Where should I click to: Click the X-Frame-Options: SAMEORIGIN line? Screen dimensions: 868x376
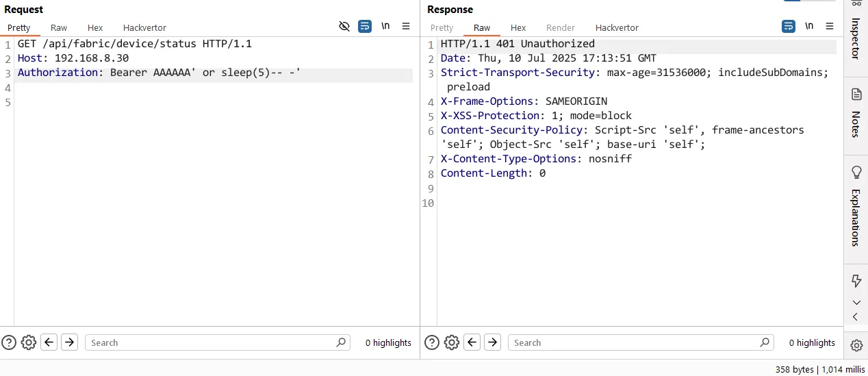coord(524,101)
